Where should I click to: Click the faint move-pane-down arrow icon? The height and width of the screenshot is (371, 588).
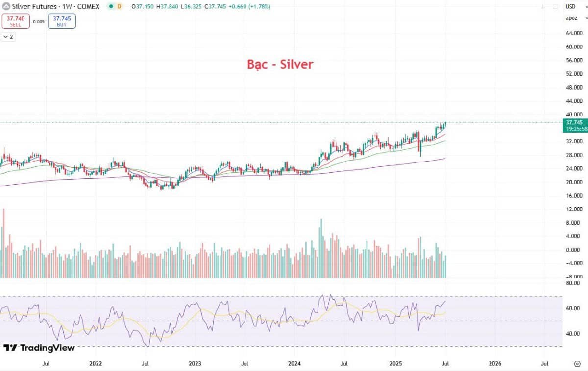coord(543,7)
